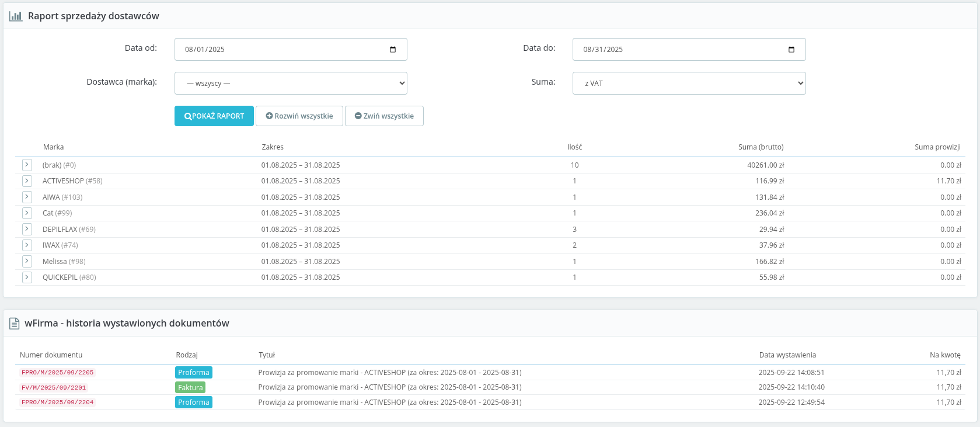Click Zwiń wszystkie to collapse all rows
Viewport: 980px width, 427px height.
tap(384, 116)
